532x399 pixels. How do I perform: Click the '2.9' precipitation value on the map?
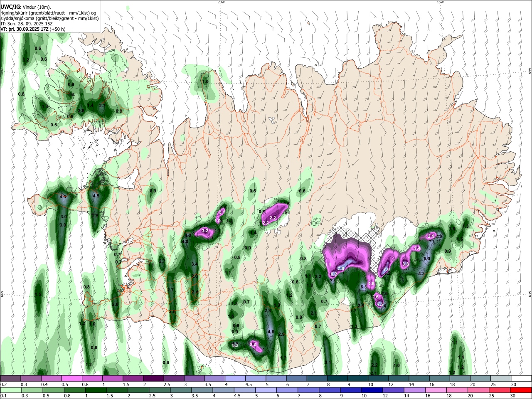click(x=281, y=335)
